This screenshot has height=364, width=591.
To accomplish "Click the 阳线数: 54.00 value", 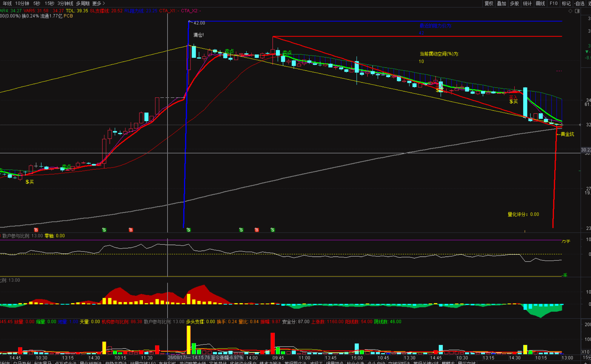I will [x=359, y=322].
